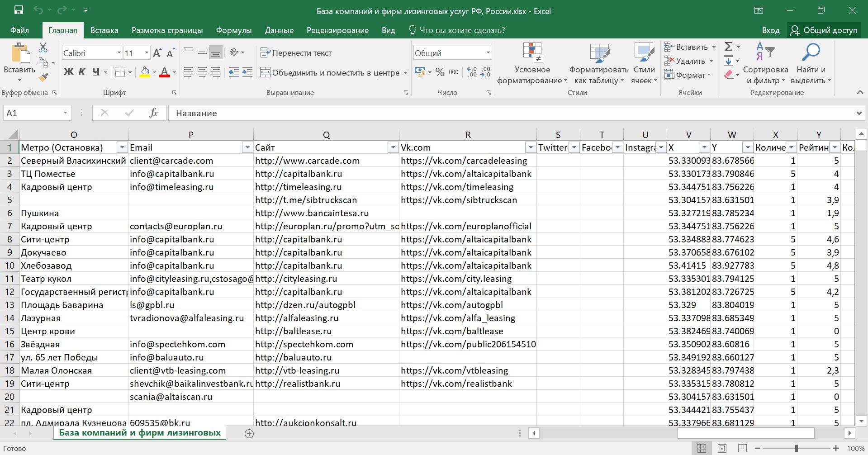Click the Format Painter brush icon

click(43, 78)
